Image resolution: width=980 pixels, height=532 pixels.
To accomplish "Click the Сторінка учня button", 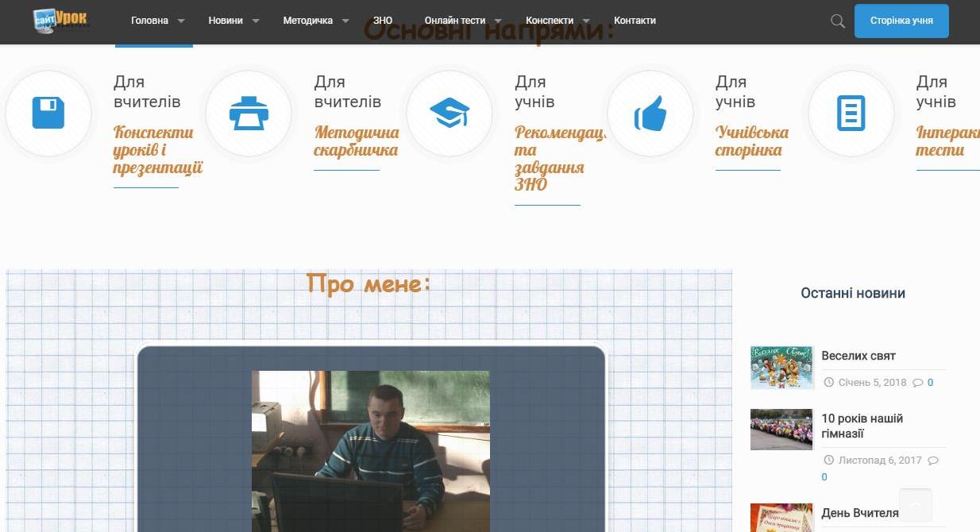I will pos(901,21).
